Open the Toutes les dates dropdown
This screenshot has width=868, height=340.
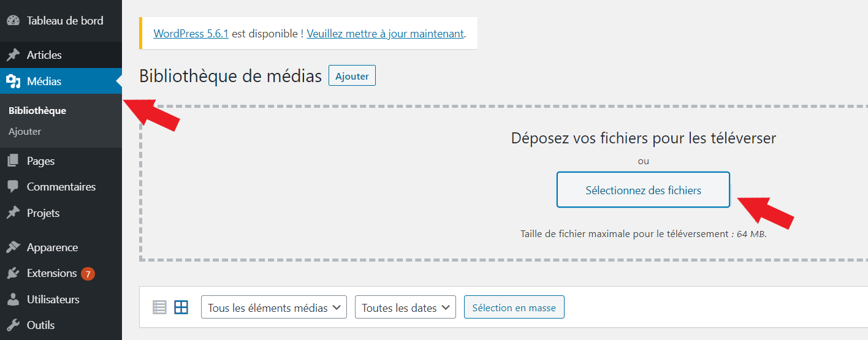click(x=405, y=308)
